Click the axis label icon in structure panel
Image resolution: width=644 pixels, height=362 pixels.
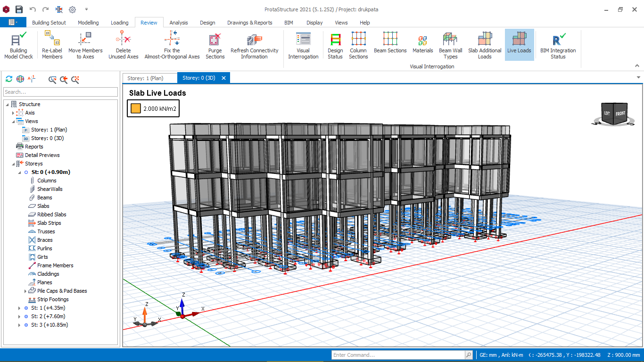(32, 79)
